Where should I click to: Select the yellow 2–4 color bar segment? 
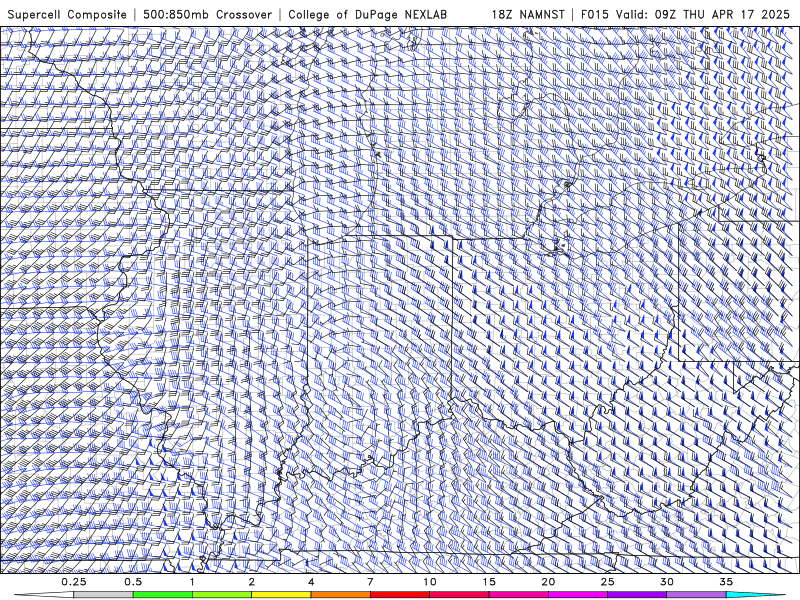(x=281, y=595)
